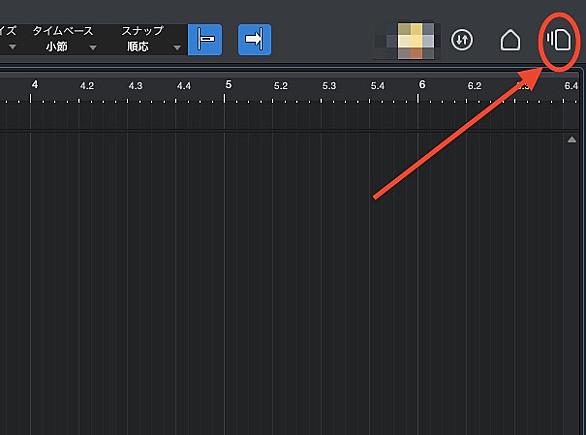Toggle the snap-to-cursor blue button
586x435 pixels.
(x=205, y=40)
